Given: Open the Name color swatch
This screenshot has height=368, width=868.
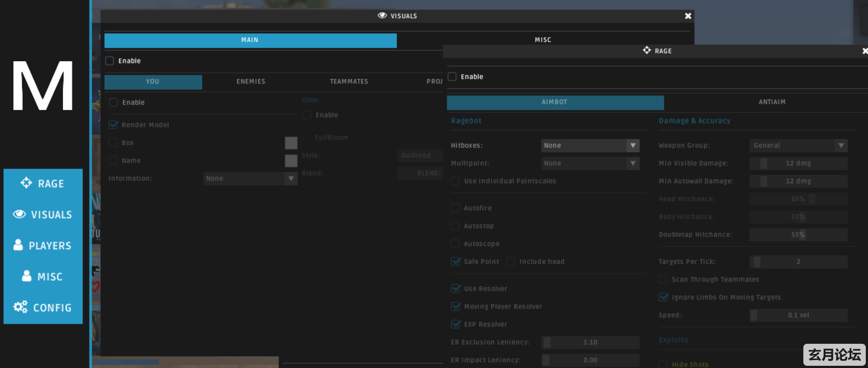Looking at the screenshot, I should pyautogui.click(x=291, y=161).
